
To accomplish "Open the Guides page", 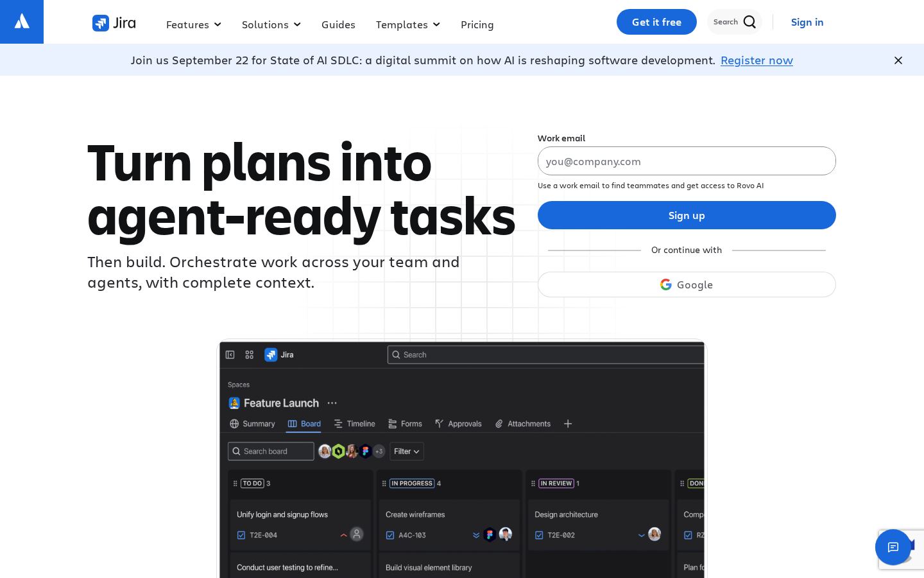I will [x=338, y=24].
